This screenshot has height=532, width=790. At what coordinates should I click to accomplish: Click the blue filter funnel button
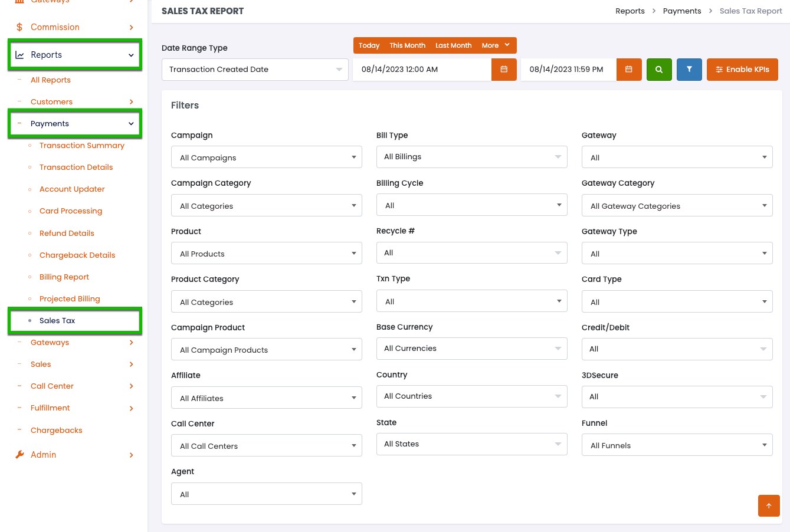[689, 70]
